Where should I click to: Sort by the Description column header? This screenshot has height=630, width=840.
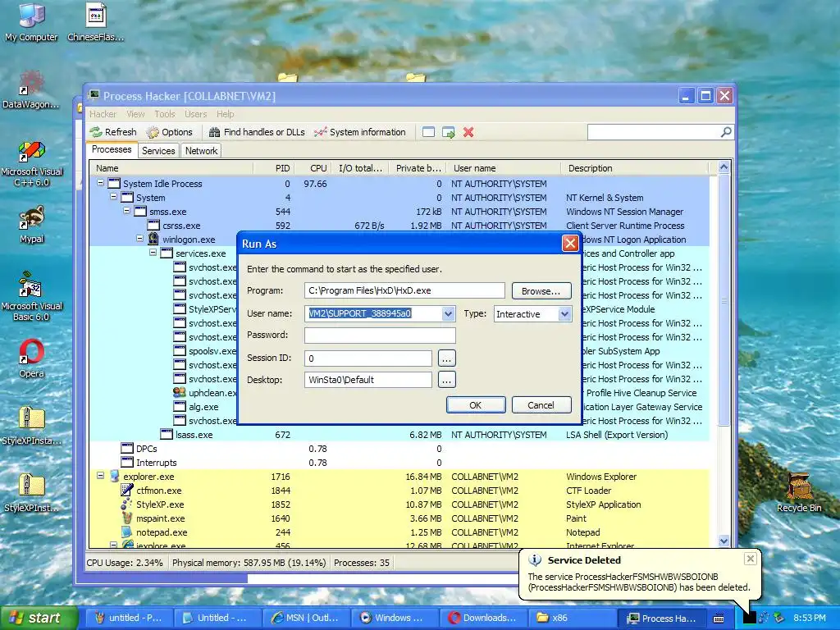tap(635, 168)
